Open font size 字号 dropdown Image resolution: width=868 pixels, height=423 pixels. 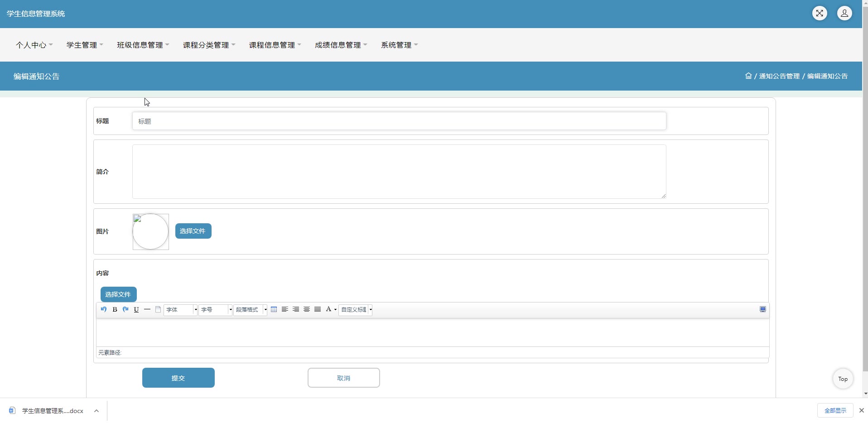pyautogui.click(x=216, y=310)
